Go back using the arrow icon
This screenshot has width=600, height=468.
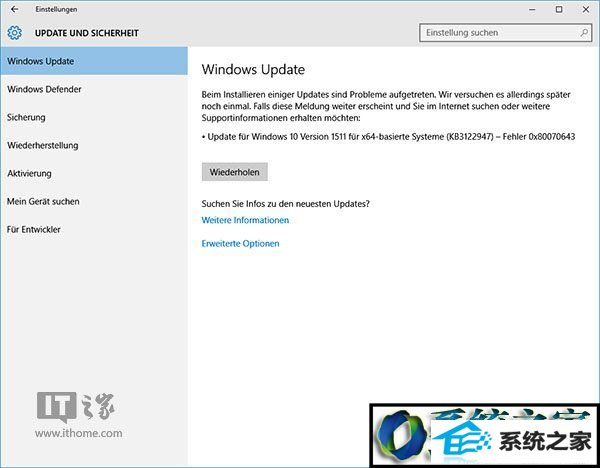15,9
